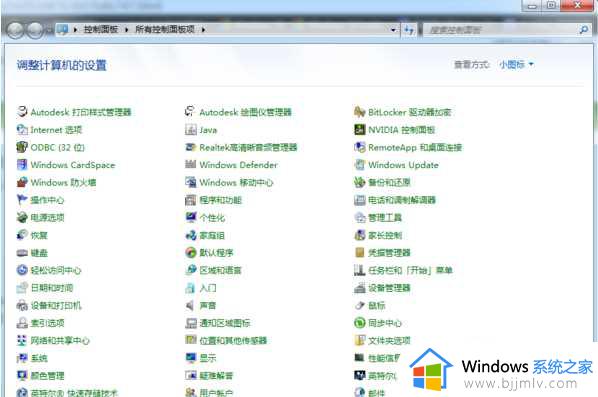
Task: Open the 疑难解答 link
Action: 216,376
